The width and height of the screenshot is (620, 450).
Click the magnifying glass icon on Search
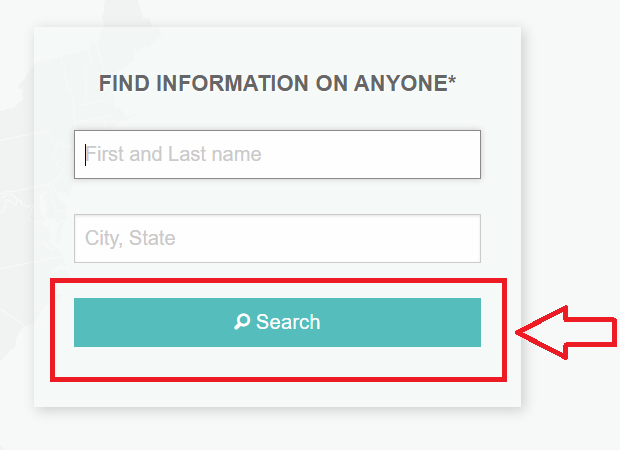tap(242, 321)
